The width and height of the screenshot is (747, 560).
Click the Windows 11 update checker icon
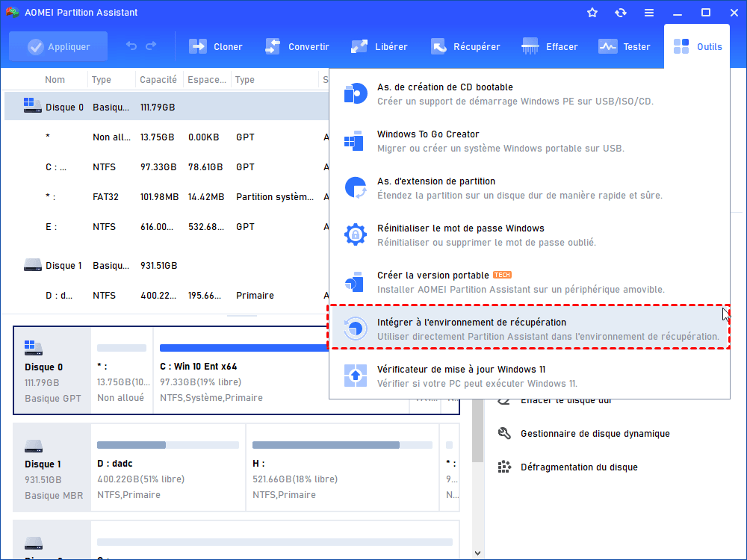356,376
